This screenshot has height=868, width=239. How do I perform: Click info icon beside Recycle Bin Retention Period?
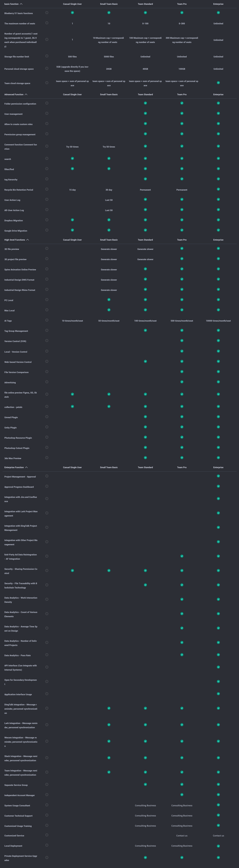tap(47, 189)
